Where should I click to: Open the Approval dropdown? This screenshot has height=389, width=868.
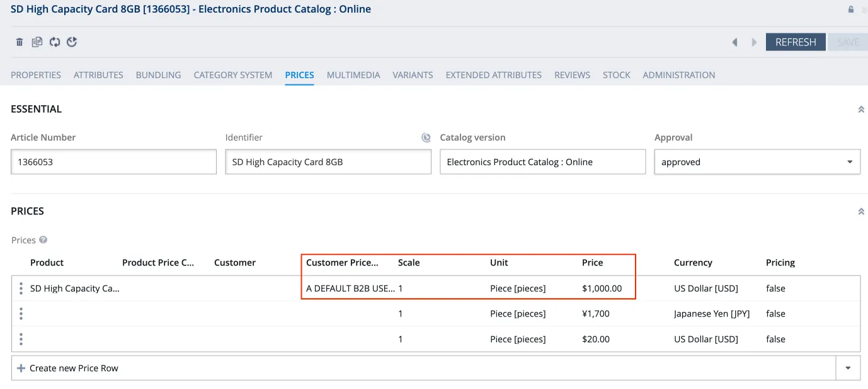pyautogui.click(x=851, y=162)
